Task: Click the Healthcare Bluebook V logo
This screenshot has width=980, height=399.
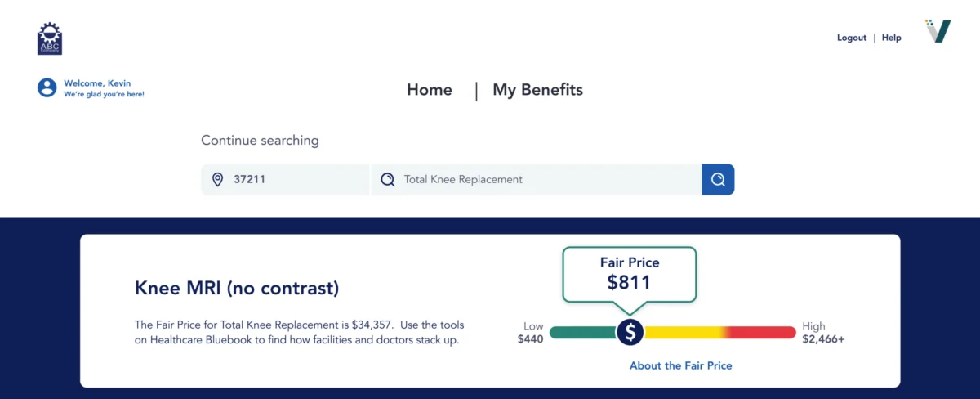Action: pyautogui.click(x=938, y=31)
